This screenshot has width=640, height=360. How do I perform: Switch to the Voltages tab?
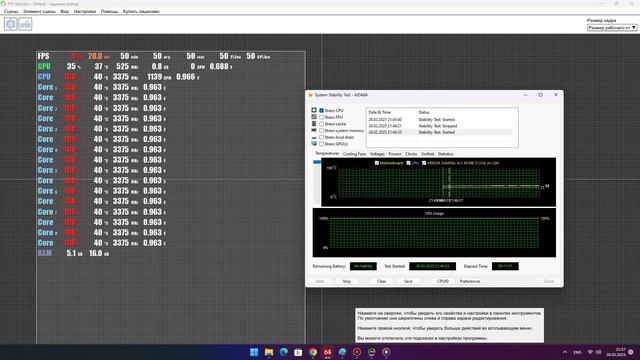pos(377,154)
